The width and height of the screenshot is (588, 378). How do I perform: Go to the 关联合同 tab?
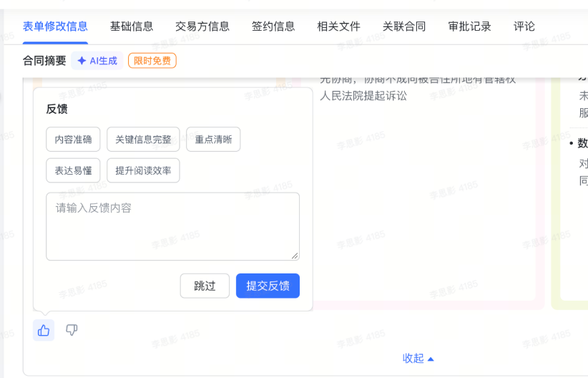404,26
